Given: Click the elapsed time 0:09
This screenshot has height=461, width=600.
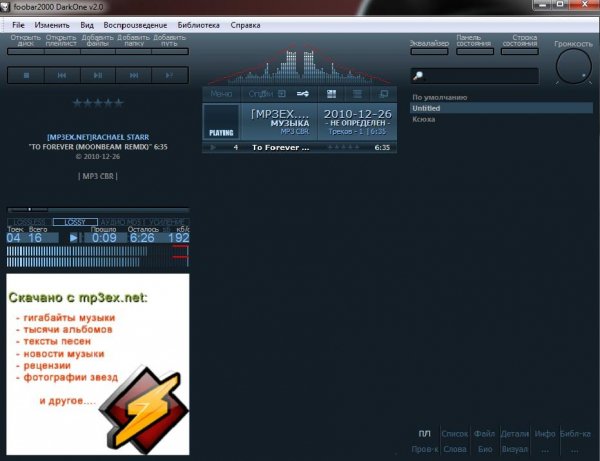Looking at the screenshot, I should coord(104,238).
